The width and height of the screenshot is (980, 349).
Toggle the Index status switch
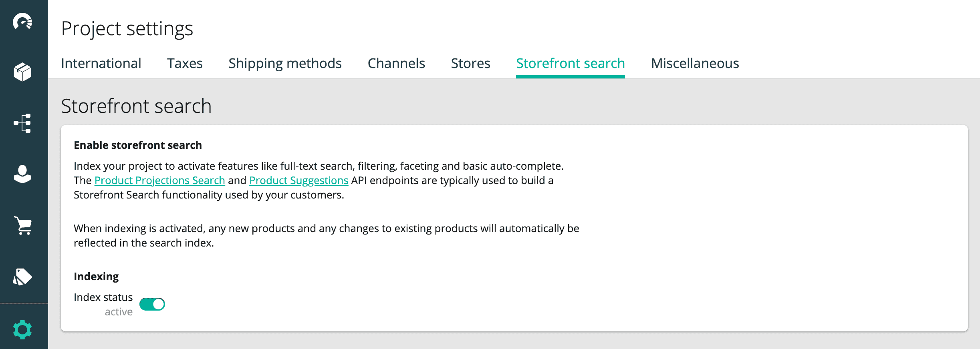[152, 304]
